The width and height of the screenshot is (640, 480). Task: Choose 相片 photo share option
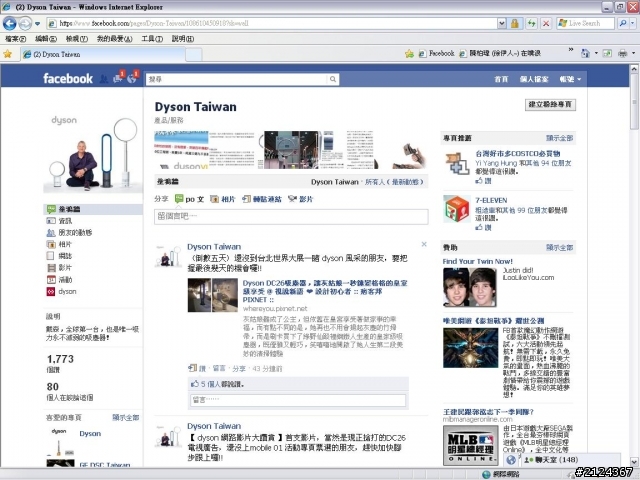223,199
